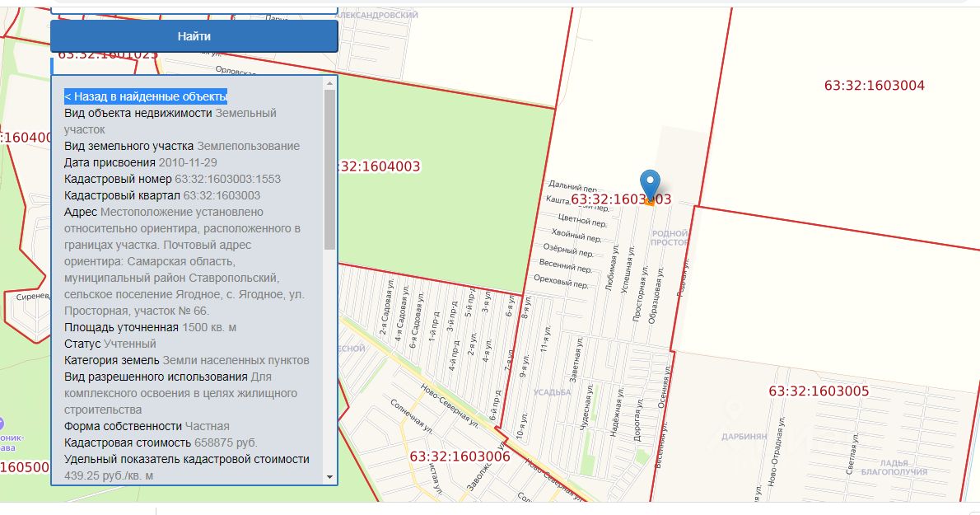Click the scrollbar down arrow in info panel
The image size is (980, 515).
pos(329,477)
